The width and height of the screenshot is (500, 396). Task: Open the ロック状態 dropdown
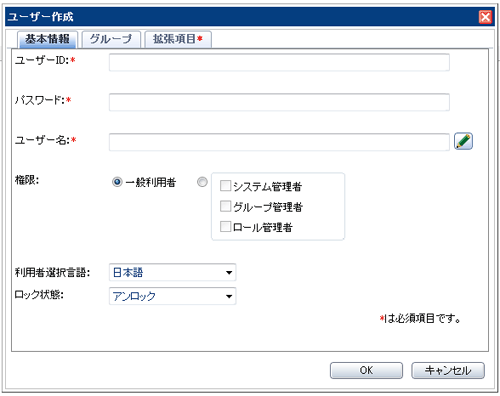172,296
